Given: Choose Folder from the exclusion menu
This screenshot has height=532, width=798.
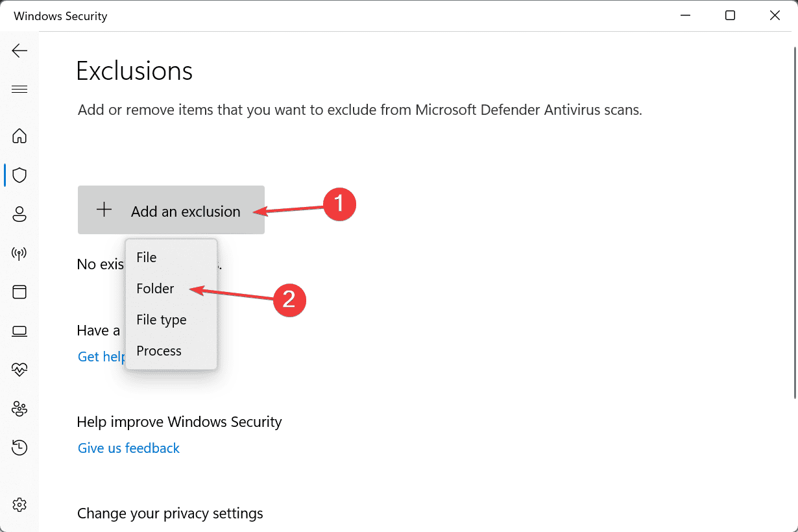Looking at the screenshot, I should (x=171, y=289).
